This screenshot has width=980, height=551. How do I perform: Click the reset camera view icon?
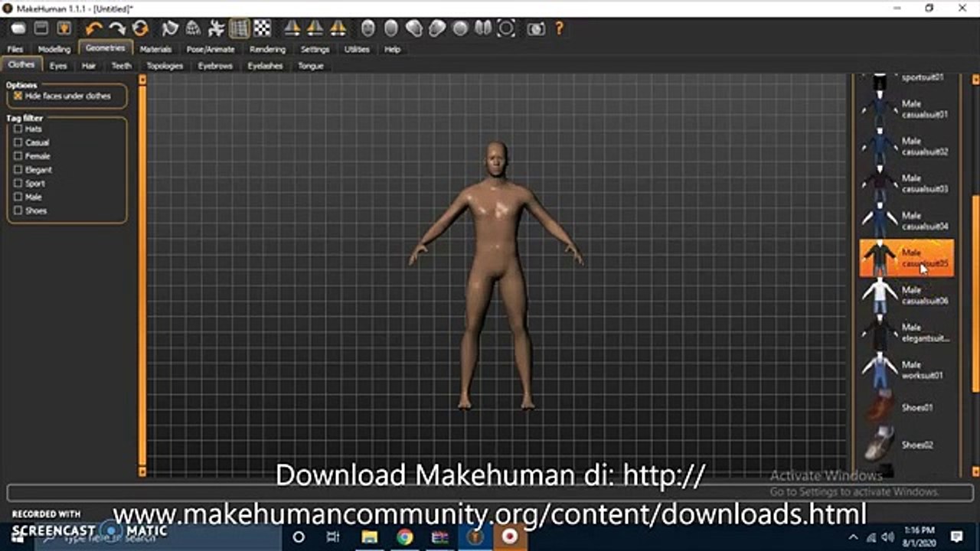point(506,29)
